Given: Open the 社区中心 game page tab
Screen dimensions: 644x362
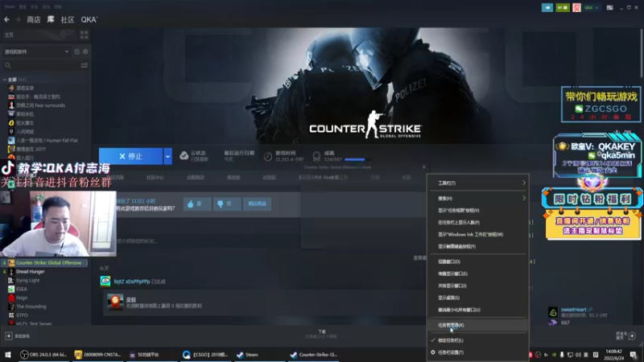Looking at the screenshot, I should tap(155, 177).
